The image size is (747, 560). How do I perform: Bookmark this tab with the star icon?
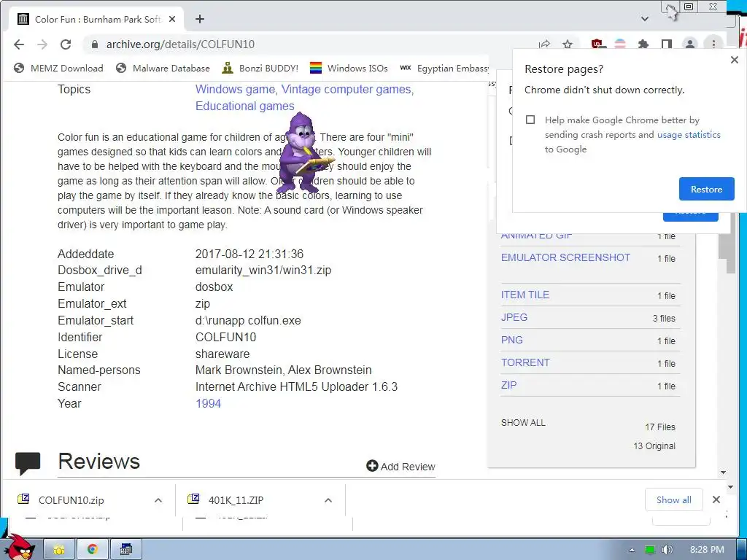567,44
